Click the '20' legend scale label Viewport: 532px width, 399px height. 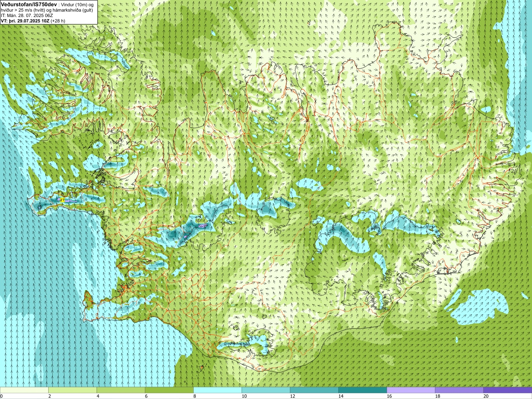(x=486, y=396)
